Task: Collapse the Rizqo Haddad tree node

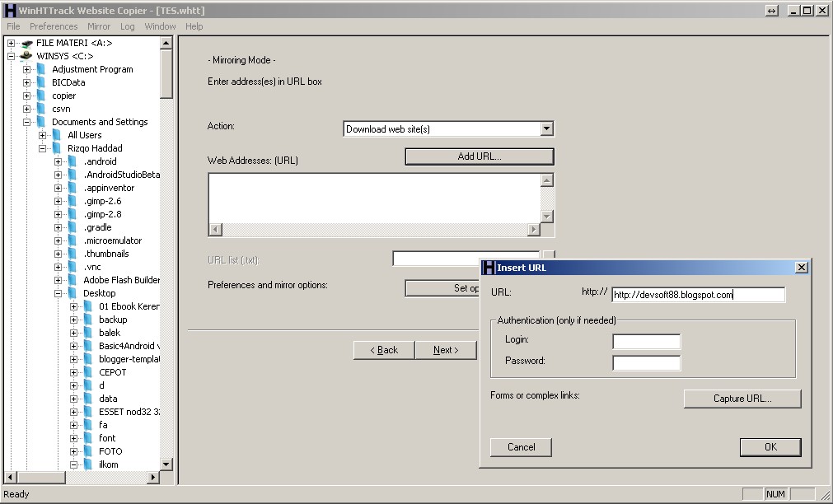Action: point(42,148)
